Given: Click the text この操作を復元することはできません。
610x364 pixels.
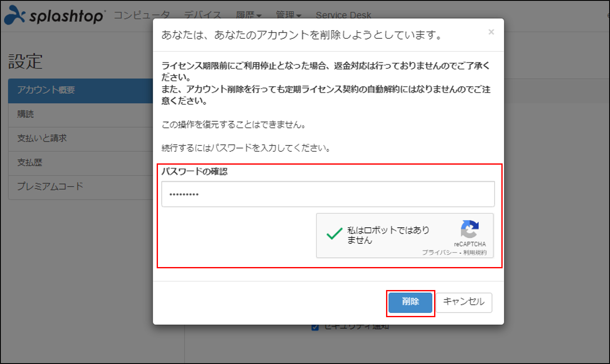Looking at the screenshot, I should (234, 125).
